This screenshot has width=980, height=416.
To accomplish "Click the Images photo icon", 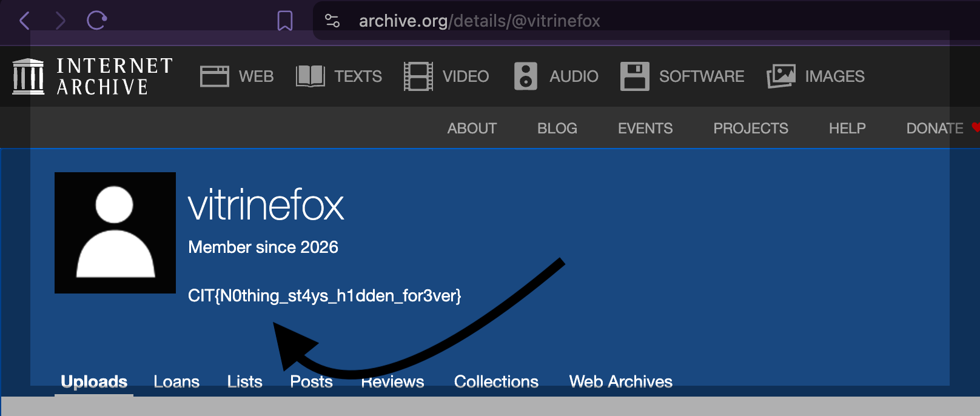I will pyautogui.click(x=781, y=76).
